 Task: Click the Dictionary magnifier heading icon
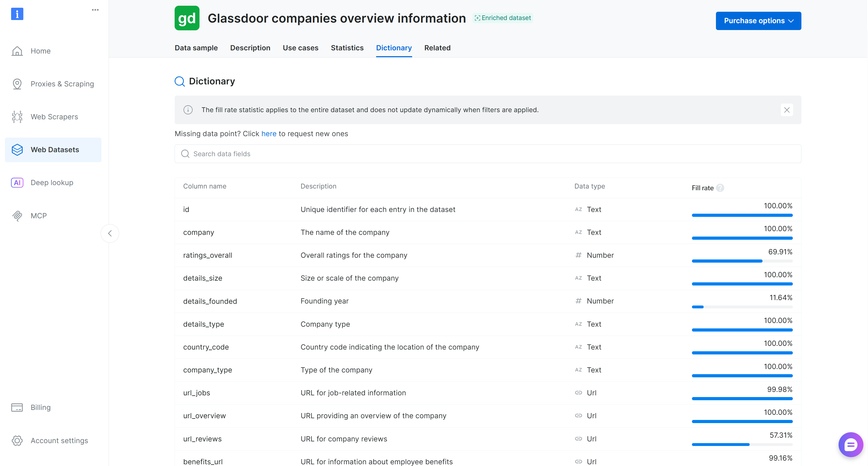(179, 81)
